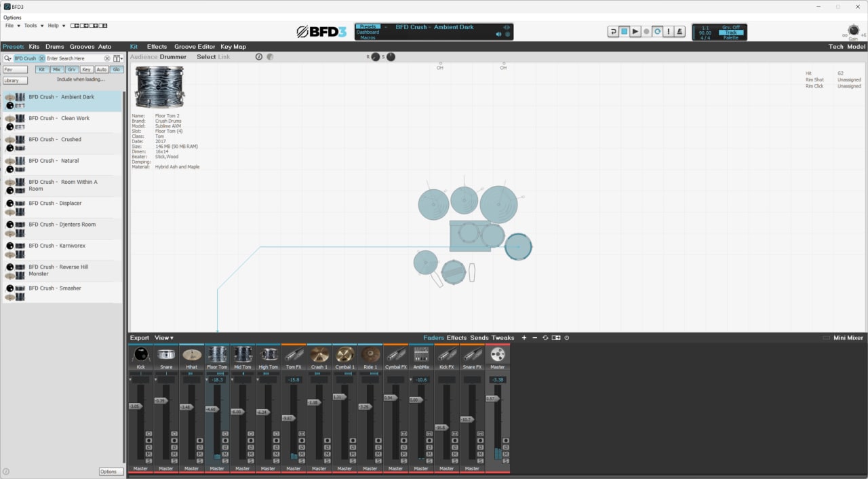Open the Groove Editor tab
The height and width of the screenshot is (479, 868).
pyautogui.click(x=195, y=47)
